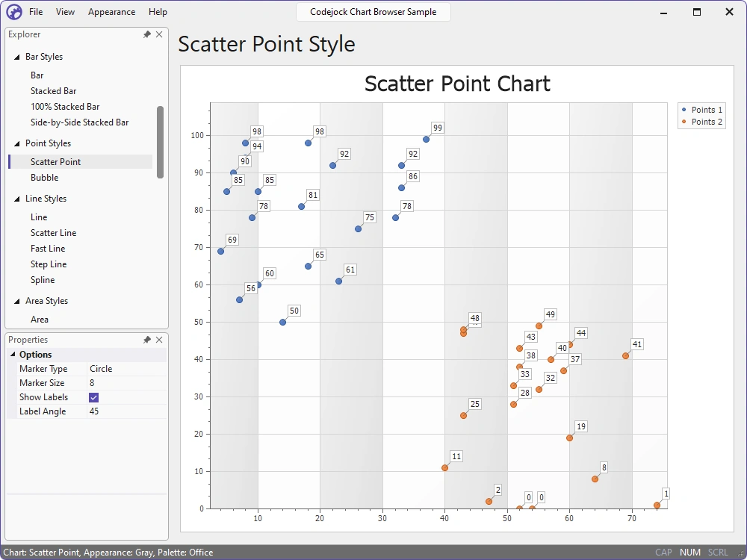Click the Scatter Point Style heading

tap(267, 44)
